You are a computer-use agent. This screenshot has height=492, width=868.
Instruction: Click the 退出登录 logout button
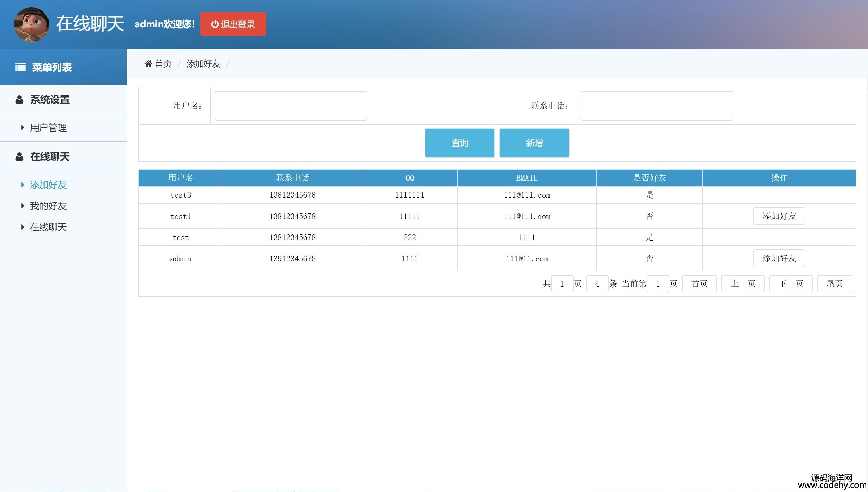tap(233, 24)
